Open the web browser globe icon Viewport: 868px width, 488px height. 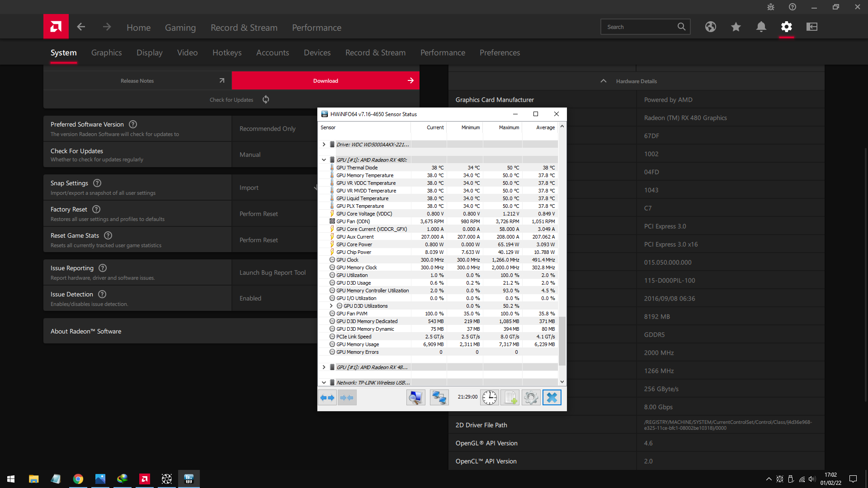pyautogui.click(x=711, y=27)
